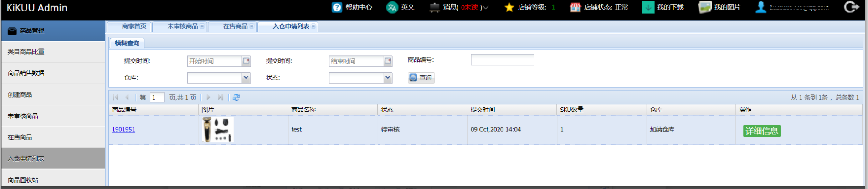Select the 模糊查询 tab
This screenshot has width=868, height=189.
[x=127, y=43]
